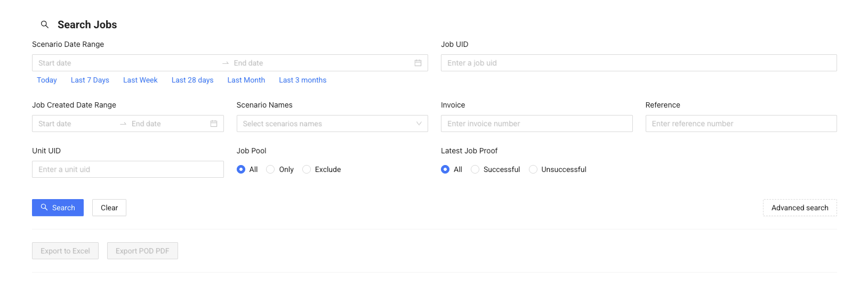Image resolution: width=868 pixels, height=288 pixels.
Task: Expand Scenario Names using its chevron arrow
Action: [x=419, y=124]
